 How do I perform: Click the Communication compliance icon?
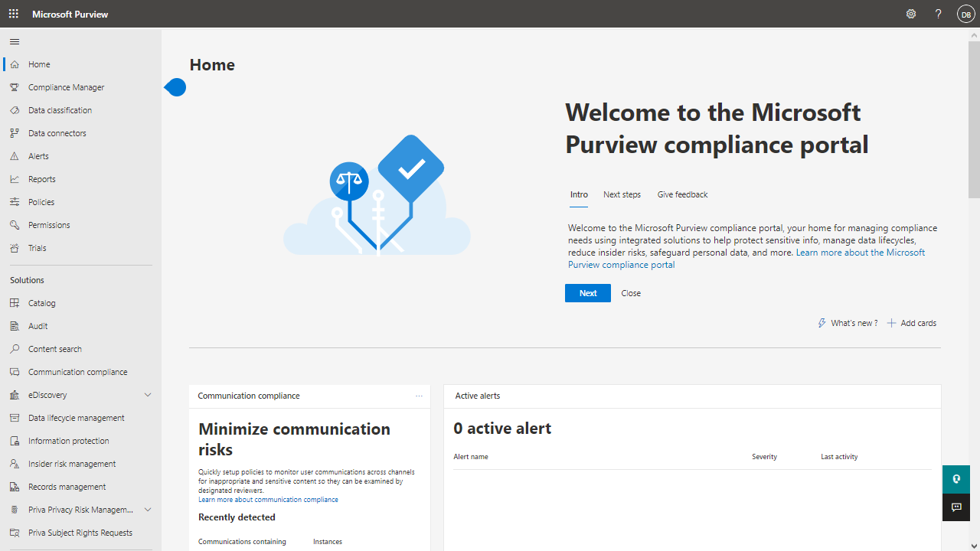pyautogui.click(x=15, y=372)
